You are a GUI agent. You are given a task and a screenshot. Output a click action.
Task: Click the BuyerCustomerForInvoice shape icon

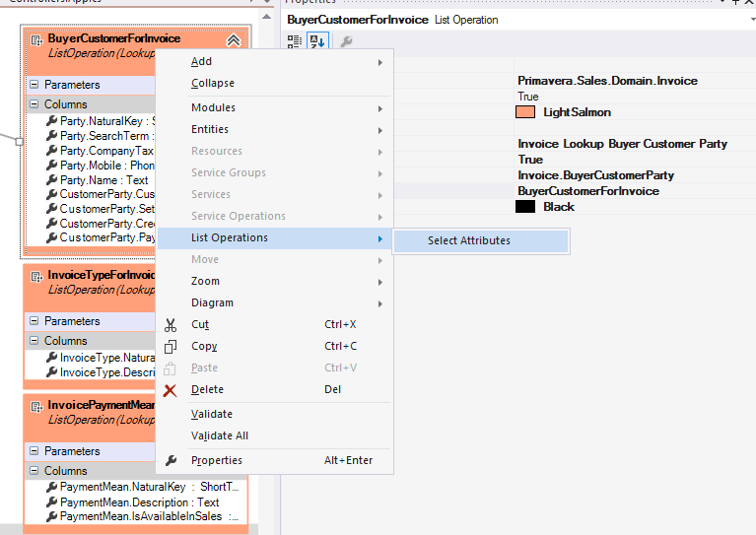click(36, 40)
